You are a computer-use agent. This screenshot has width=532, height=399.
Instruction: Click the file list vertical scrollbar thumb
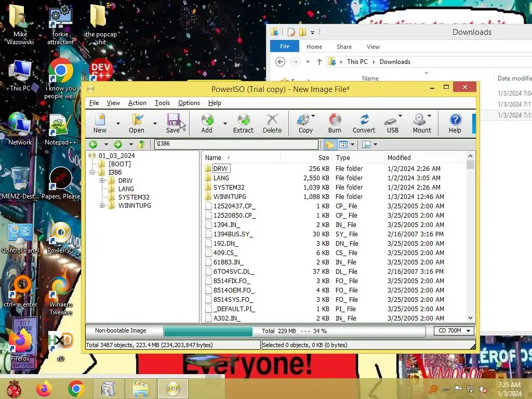tap(470, 165)
